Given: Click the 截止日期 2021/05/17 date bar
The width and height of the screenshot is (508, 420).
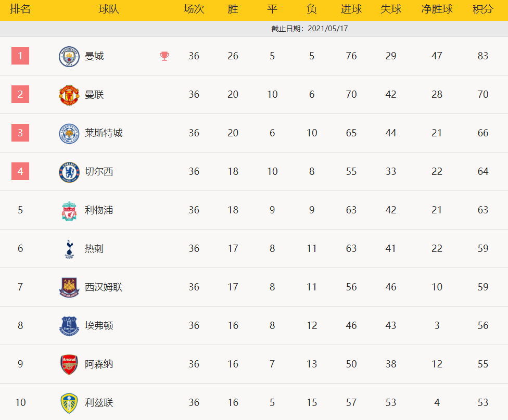Looking at the screenshot, I should tap(254, 29).
